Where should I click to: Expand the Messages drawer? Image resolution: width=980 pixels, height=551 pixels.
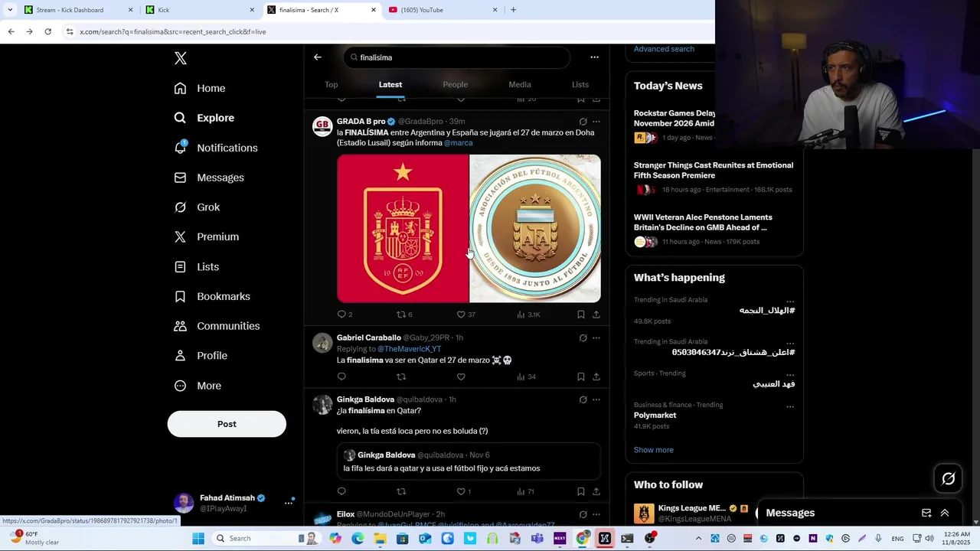pos(945,513)
